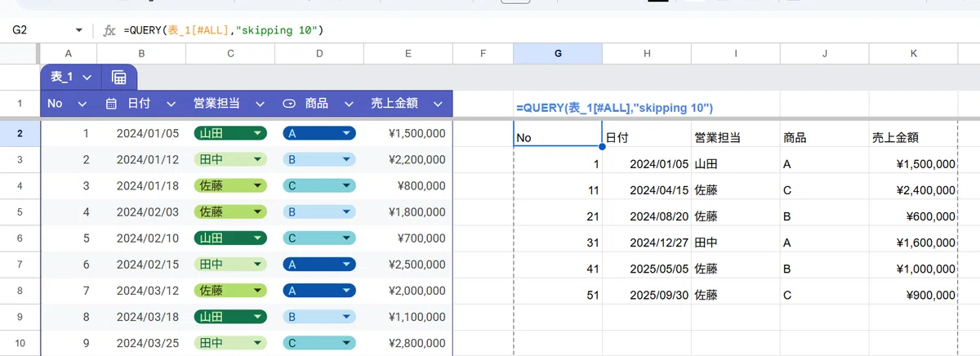The image size is (980, 356).
Task: Click the fx function icon in formula bar
Action: pyautogui.click(x=109, y=30)
